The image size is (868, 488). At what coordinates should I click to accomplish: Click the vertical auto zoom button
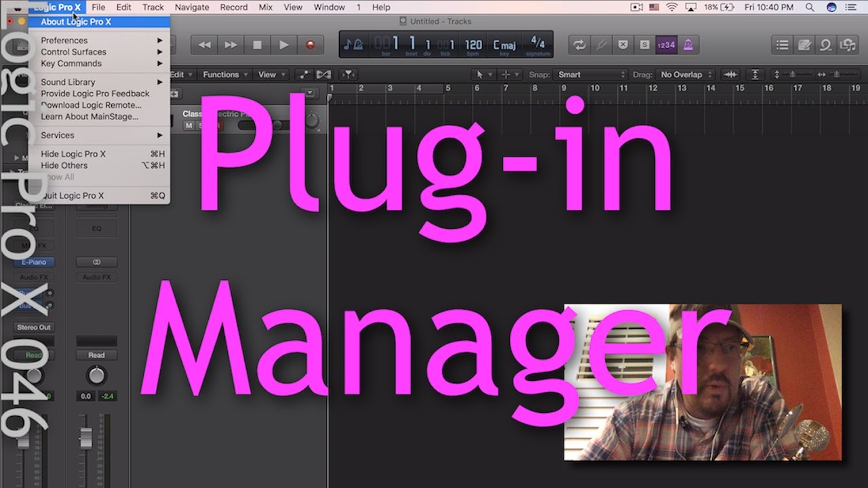pyautogui.click(x=755, y=75)
